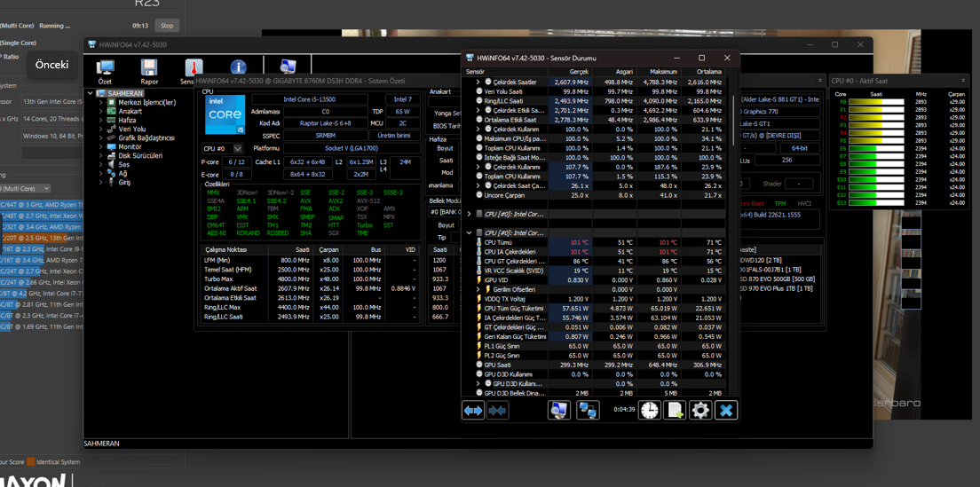The height and width of the screenshot is (487, 980).
Task: Start logging with the page-plus icon
Action: click(x=675, y=410)
